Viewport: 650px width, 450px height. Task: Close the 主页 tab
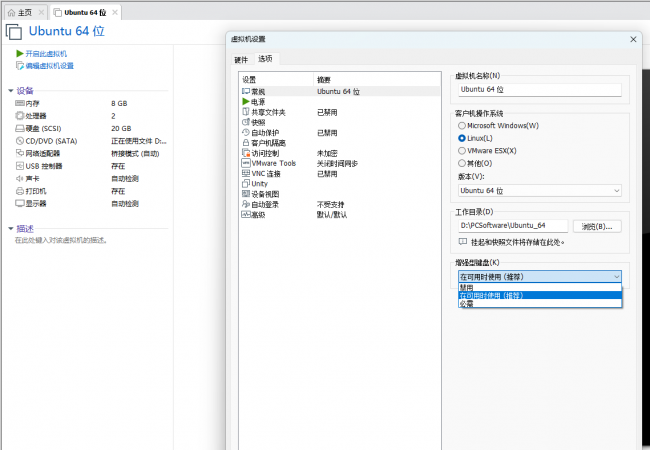41,12
